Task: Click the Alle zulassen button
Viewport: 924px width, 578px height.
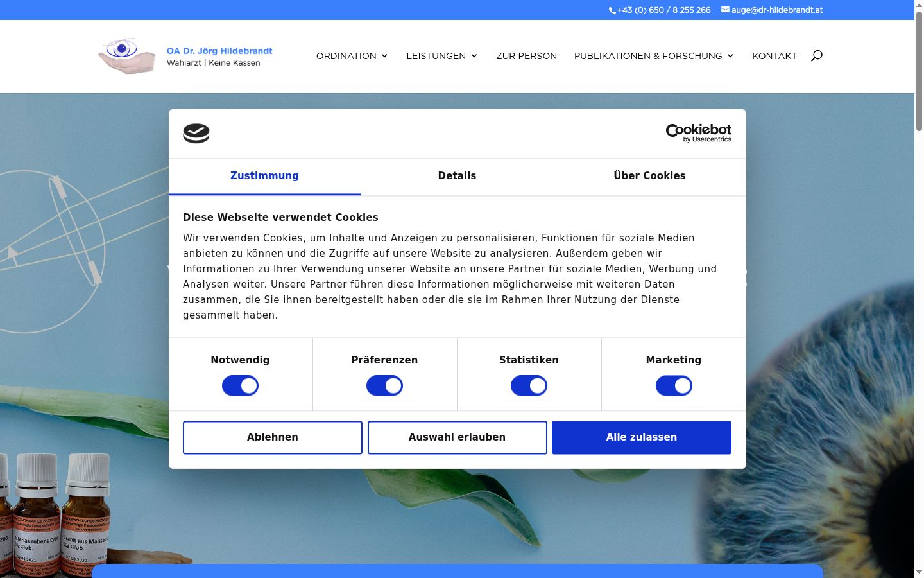Action: click(642, 437)
